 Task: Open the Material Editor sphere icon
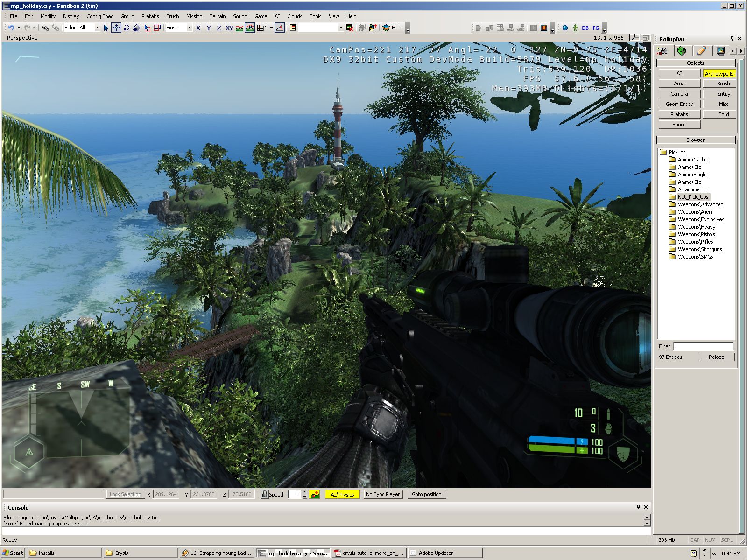(565, 28)
